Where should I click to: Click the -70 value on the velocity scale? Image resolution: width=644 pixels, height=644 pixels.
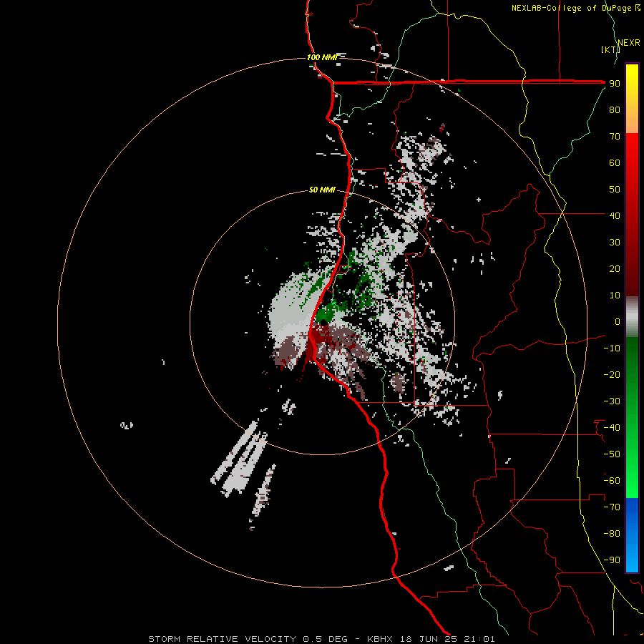tap(612, 507)
